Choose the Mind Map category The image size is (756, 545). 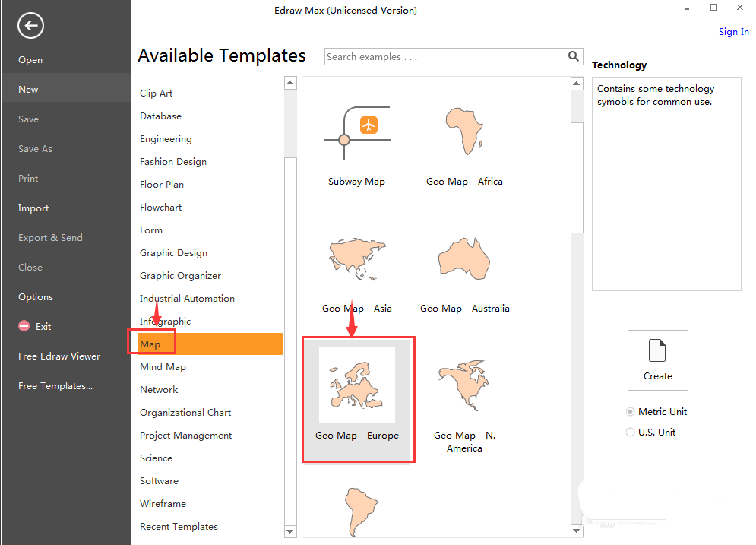pyautogui.click(x=163, y=367)
